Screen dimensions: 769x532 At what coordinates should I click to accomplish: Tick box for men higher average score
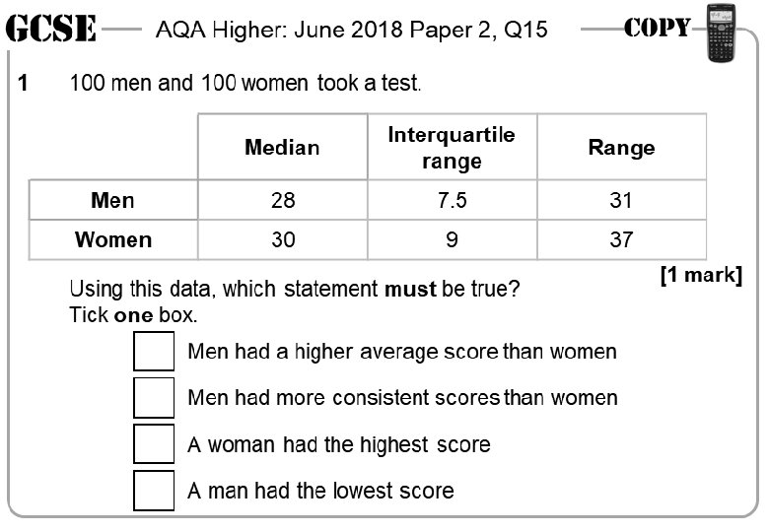click(x=154, y=352)
